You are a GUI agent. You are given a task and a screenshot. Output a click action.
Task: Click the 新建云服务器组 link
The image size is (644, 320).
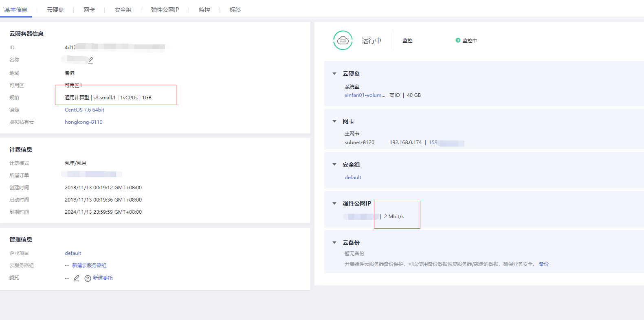89,265
